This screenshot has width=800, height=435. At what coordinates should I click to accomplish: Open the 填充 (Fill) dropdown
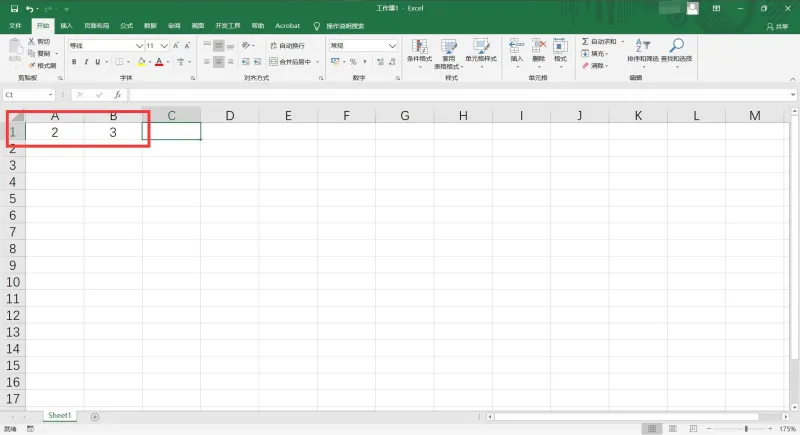594,53
